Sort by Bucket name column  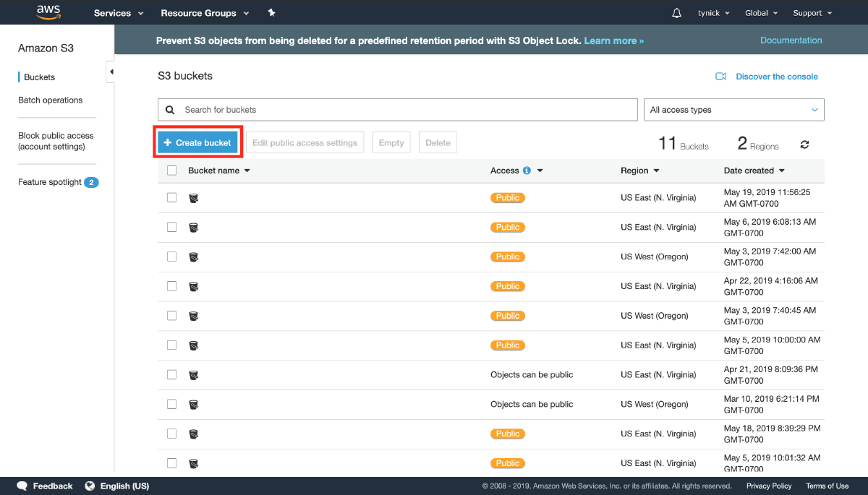218,171
